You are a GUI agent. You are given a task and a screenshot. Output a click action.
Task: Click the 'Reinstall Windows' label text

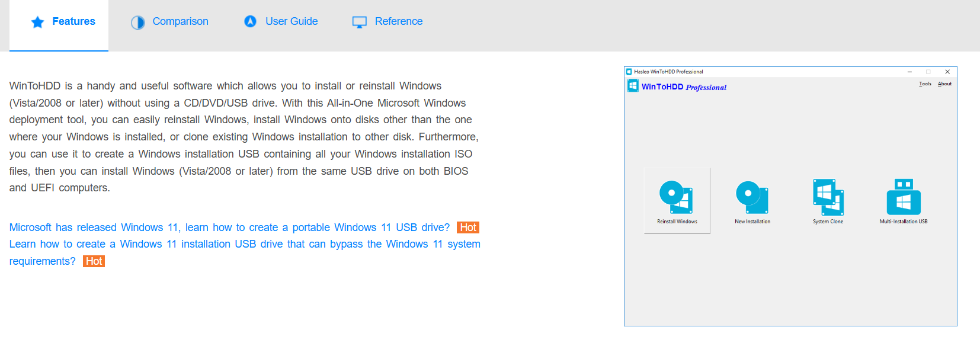[677, 222]
